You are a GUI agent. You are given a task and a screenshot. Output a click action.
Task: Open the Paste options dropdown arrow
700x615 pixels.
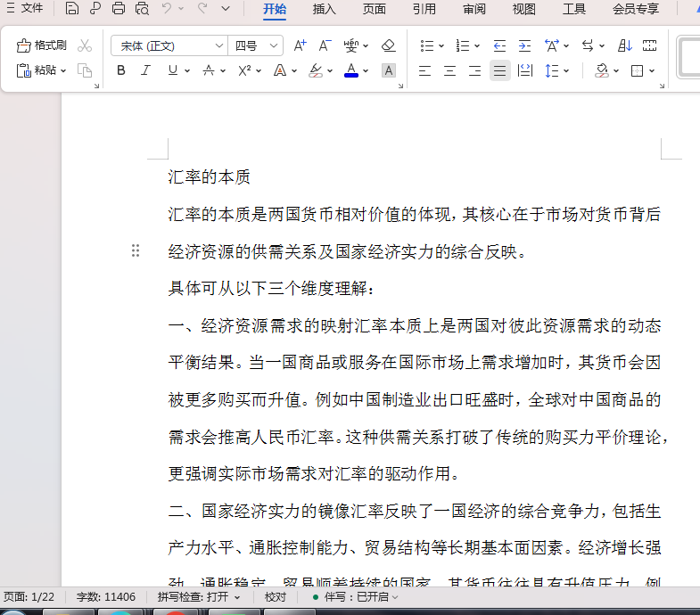[63, 70]
